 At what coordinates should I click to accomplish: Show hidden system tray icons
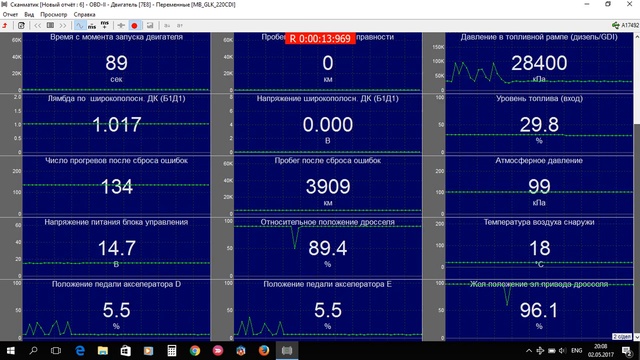[529, 351]
